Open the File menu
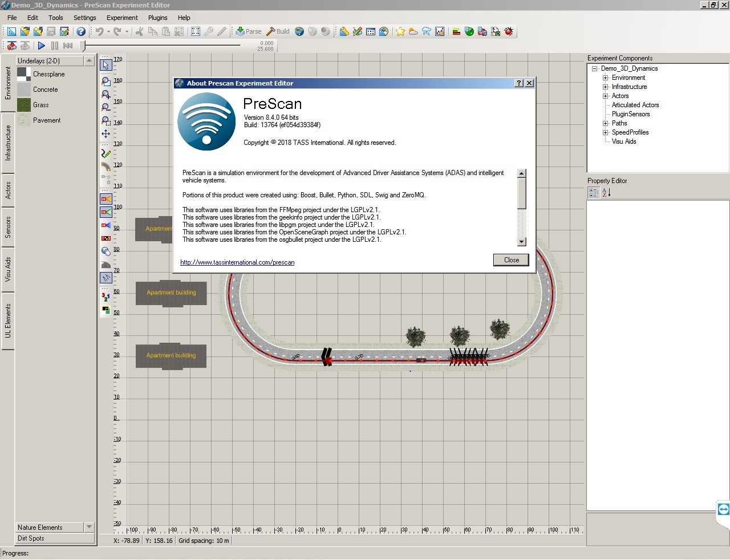The width and height of the screenshot is (730, 560). point(12,18)
